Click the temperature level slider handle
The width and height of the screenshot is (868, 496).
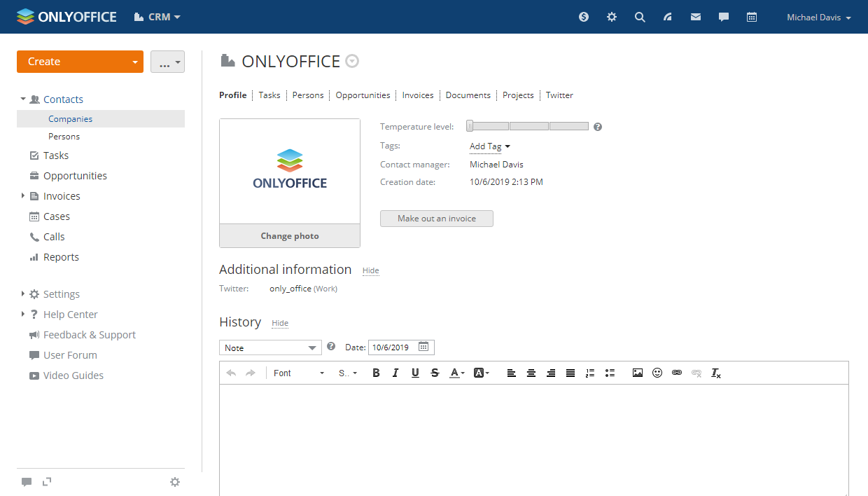(x=470, y=126)
